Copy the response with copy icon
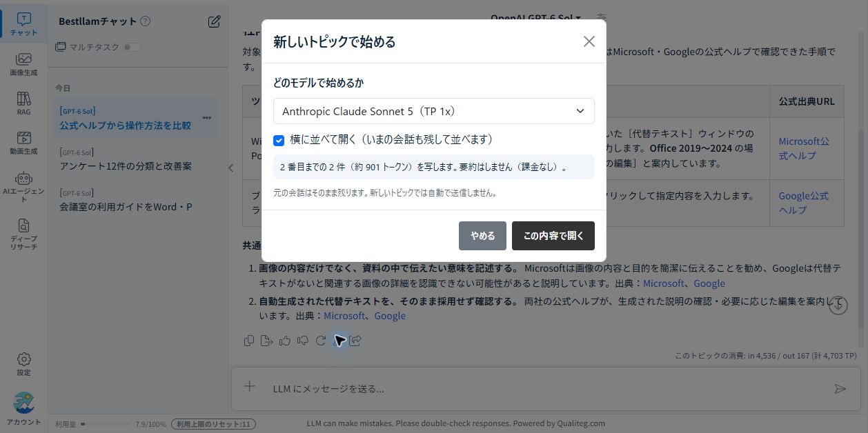The image size is (868, 433). (249, 340)
